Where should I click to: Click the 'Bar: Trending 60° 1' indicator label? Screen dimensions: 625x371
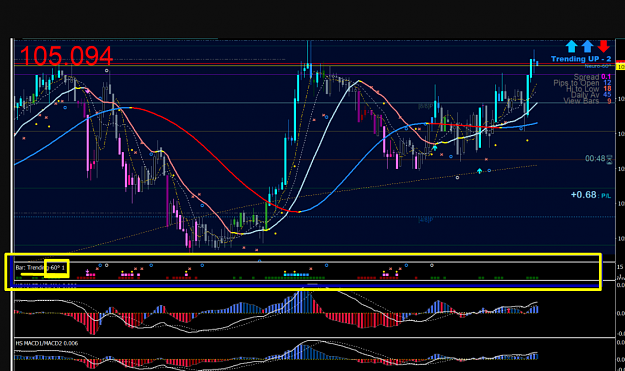(x=40, y=267)
